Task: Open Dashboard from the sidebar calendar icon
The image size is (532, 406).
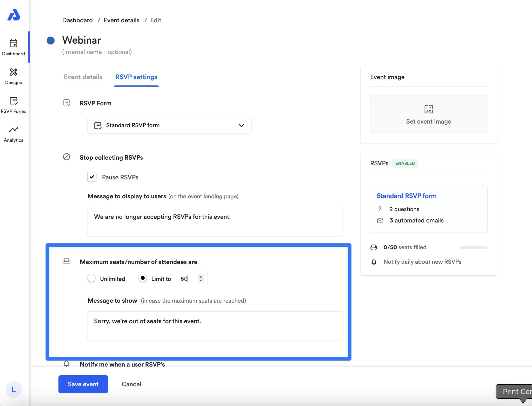Action: [x=14, y=44]
